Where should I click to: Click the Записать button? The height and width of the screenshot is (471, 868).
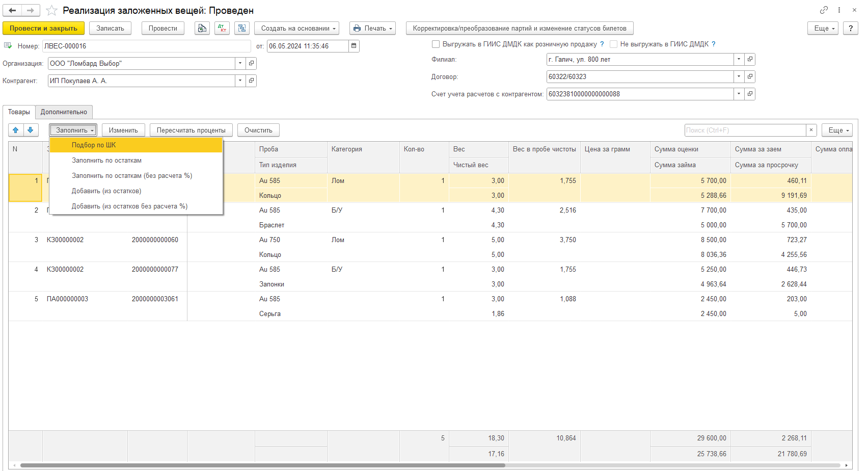click(110, 28)
